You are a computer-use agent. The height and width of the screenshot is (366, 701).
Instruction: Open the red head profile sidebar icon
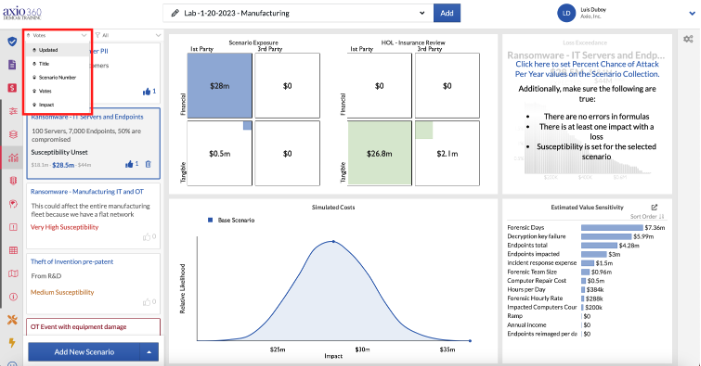(13, 204)
